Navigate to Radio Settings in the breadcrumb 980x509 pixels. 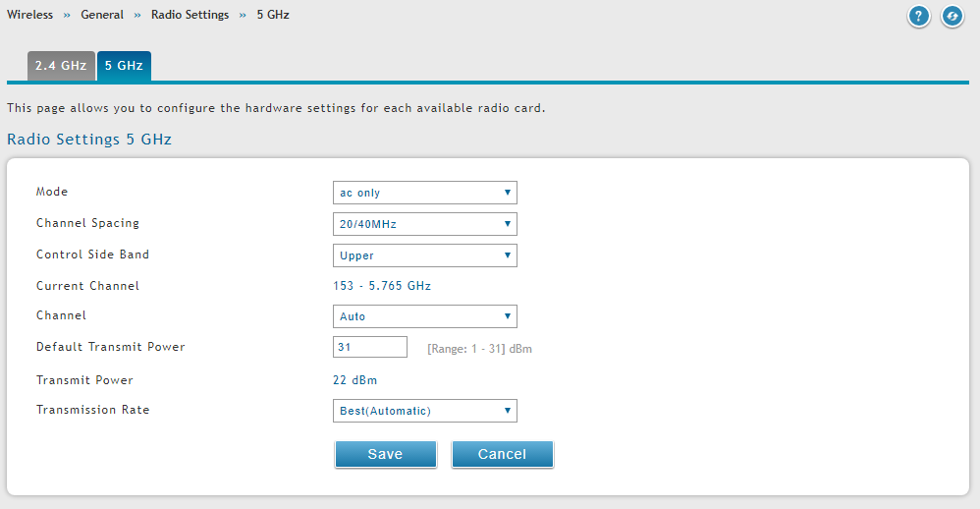tap(190, 15)
